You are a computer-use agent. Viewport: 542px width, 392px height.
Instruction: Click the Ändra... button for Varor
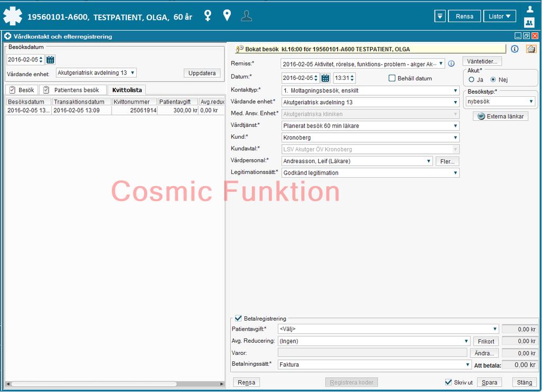coord(484,353)
